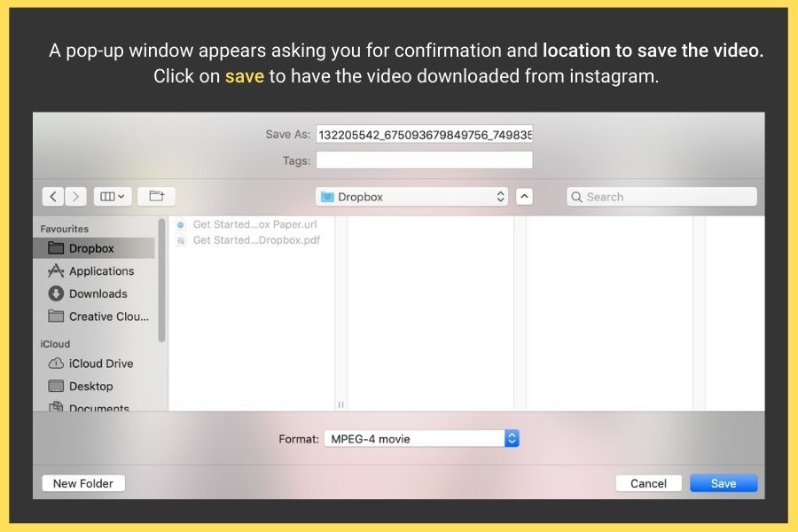798x532 pixels.
Task: Select the Get Started...ox Paper.url file
Action: (254, 224)
